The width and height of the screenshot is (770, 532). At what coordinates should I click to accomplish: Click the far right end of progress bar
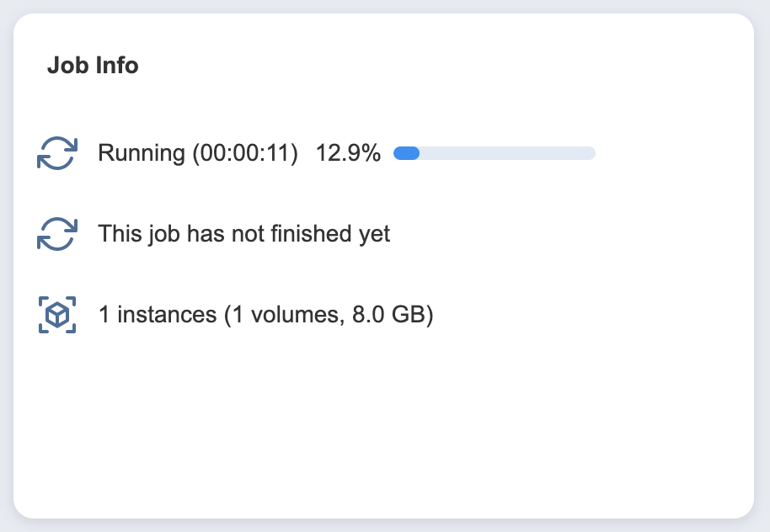point(591,153)
